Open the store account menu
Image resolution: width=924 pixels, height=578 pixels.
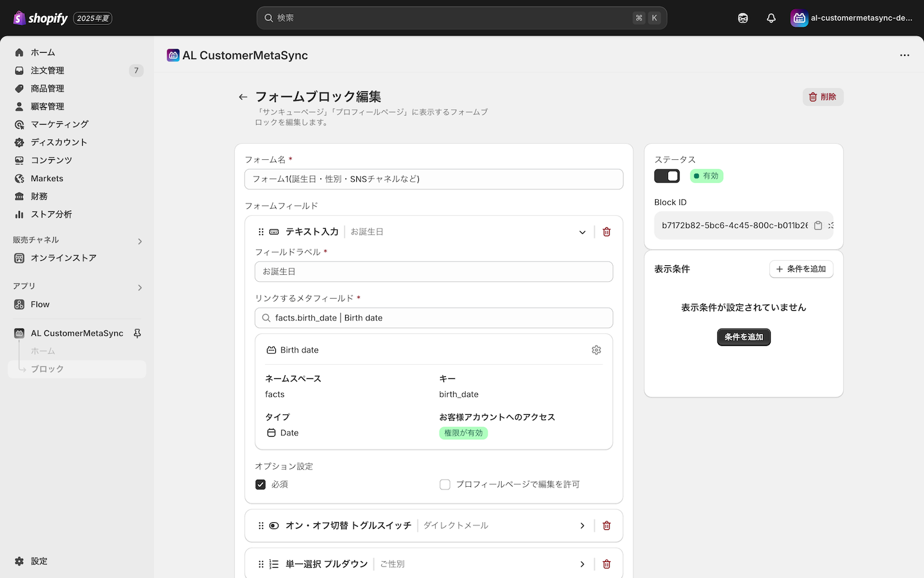851,18
